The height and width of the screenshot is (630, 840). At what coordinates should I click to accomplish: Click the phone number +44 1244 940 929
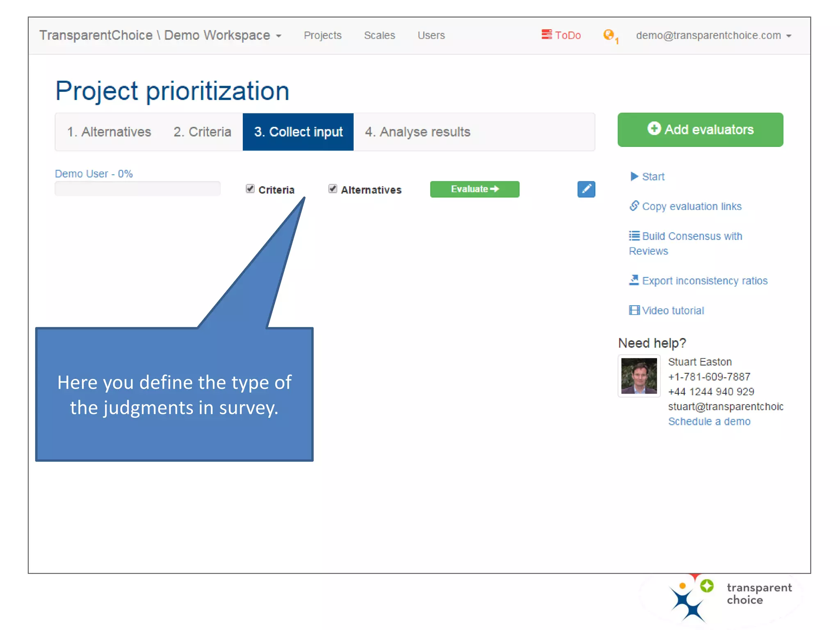click(x=711, y=391)
